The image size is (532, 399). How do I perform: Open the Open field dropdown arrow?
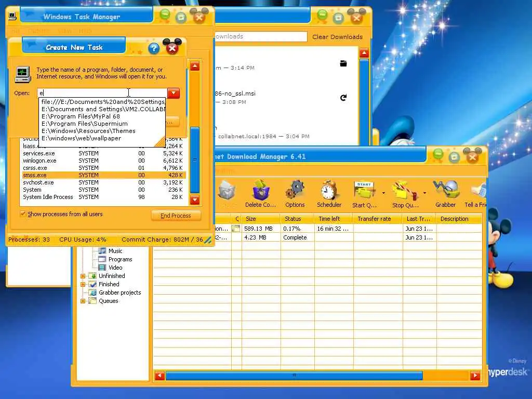point(174,93)
